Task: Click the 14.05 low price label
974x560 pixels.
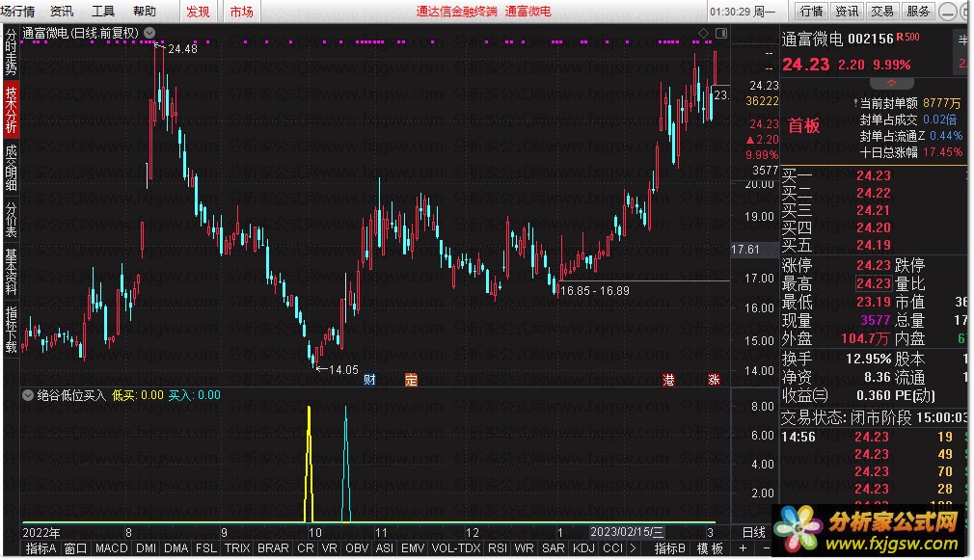Action: click(343, 370)
